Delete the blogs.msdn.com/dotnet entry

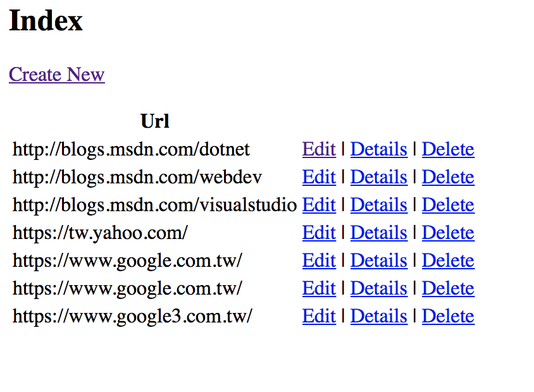[448, 149]
